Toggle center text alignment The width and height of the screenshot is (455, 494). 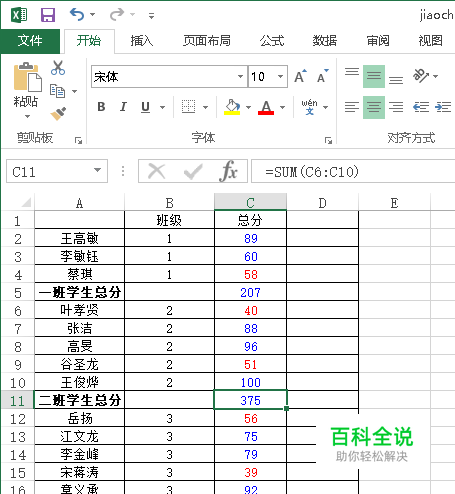[x=374, y=107]
